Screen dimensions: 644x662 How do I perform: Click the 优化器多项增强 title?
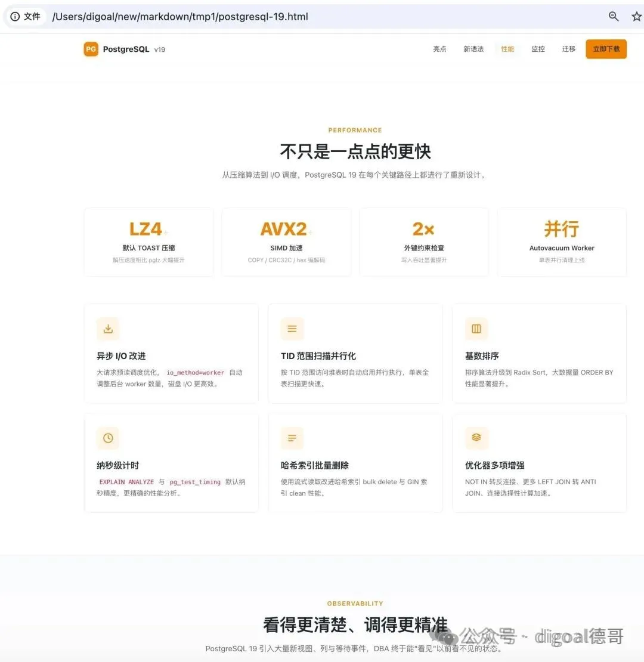click(x=494, y=465)
